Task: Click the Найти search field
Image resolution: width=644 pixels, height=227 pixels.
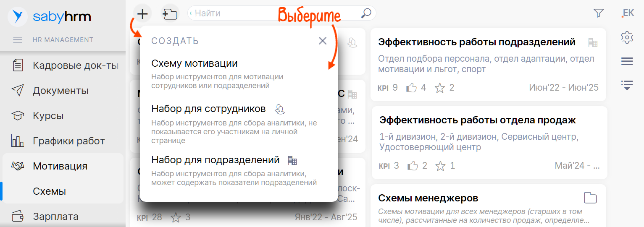Action: (273, 13)
